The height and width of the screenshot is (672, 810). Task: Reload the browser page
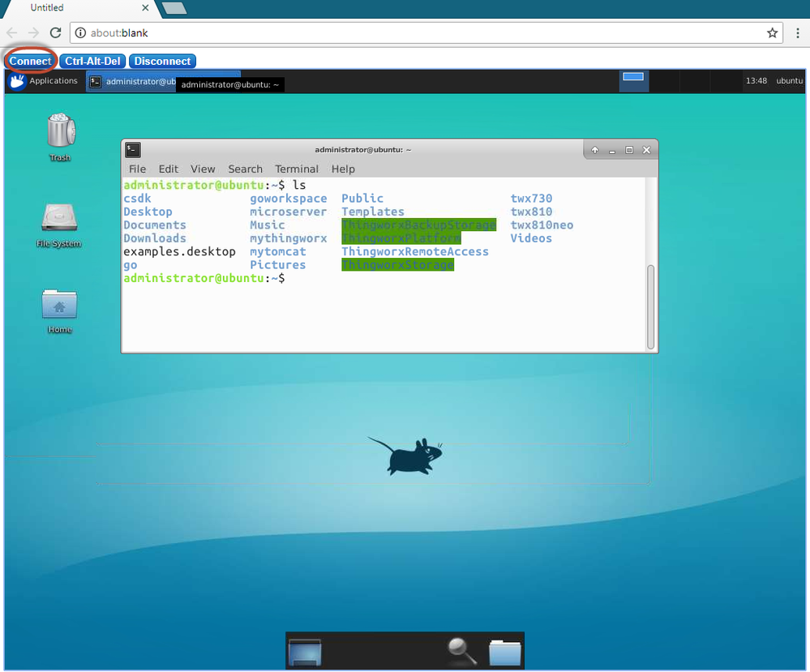(56, 33)
